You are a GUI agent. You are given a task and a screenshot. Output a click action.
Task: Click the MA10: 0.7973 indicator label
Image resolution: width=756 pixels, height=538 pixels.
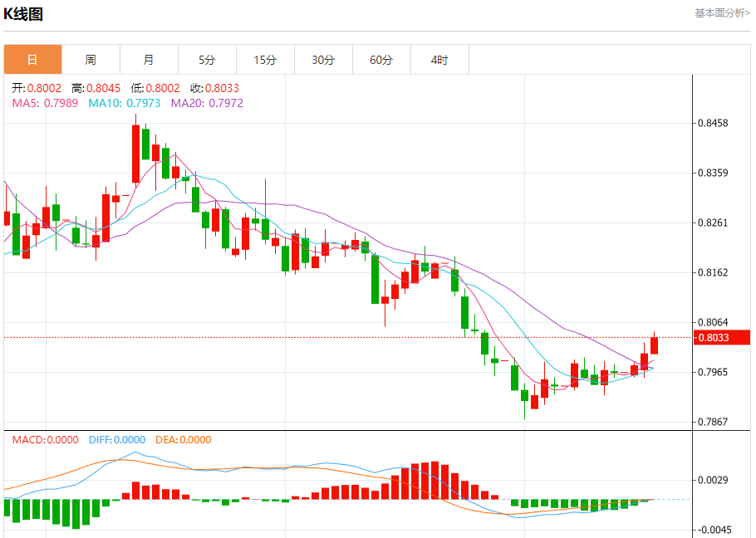click(x=125, y=103)
